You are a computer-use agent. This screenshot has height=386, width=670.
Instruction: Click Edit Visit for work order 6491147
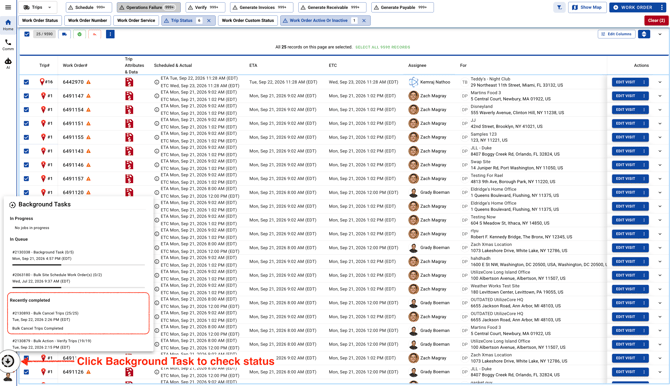pyautogui.click(x=626, y=96)
